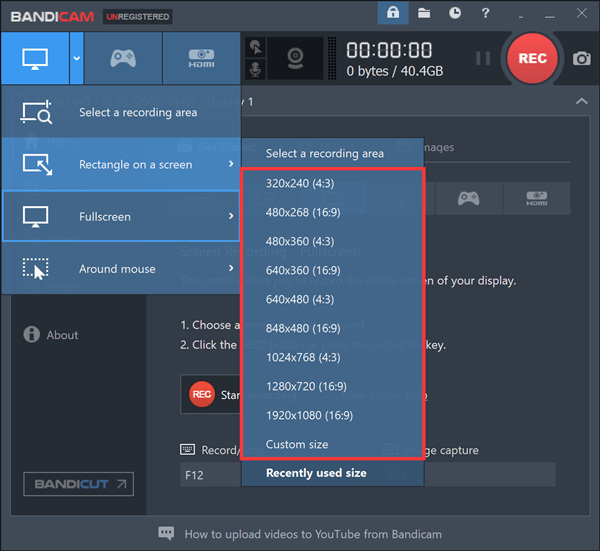Start recording with the big REC button
The width and height of the screenshot is (600, 551).
pyautogui.click(x=532, y=58)
